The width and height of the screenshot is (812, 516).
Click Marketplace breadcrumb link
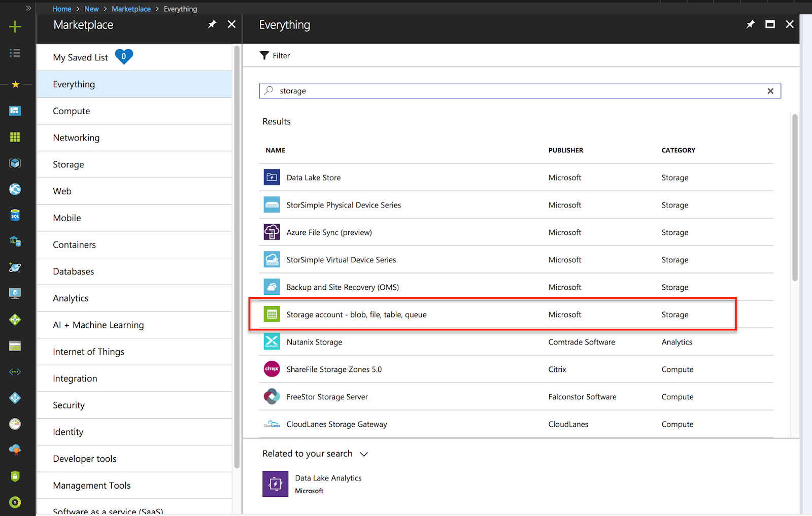[x=131, y=9]
